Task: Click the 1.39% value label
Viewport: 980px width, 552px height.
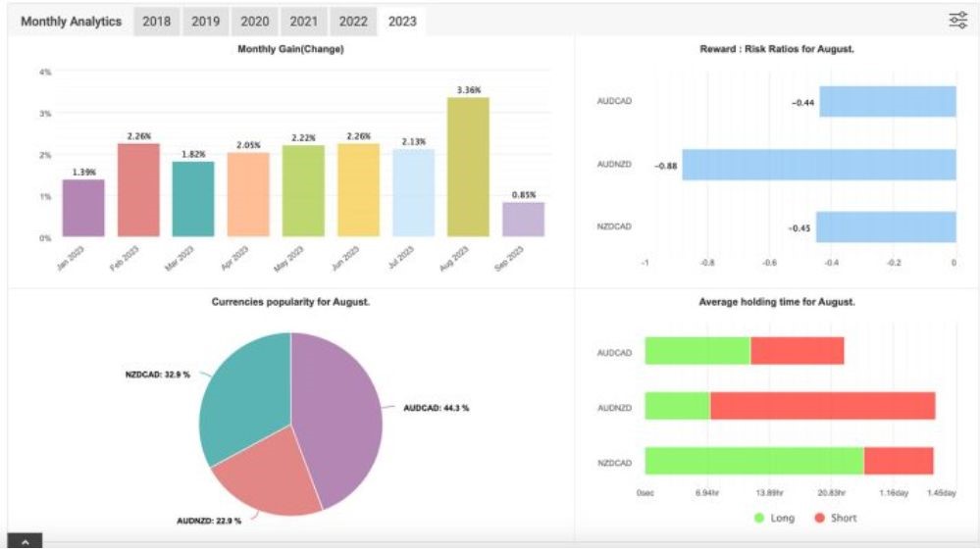Action: pyautogui.click(x=83, y=172)
